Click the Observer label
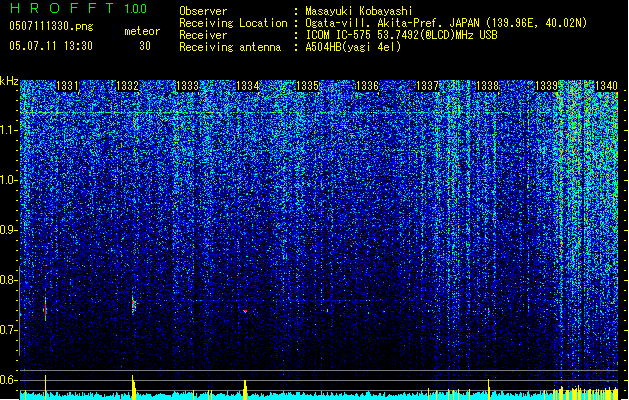The image size is (629, 400). point(203,11)
